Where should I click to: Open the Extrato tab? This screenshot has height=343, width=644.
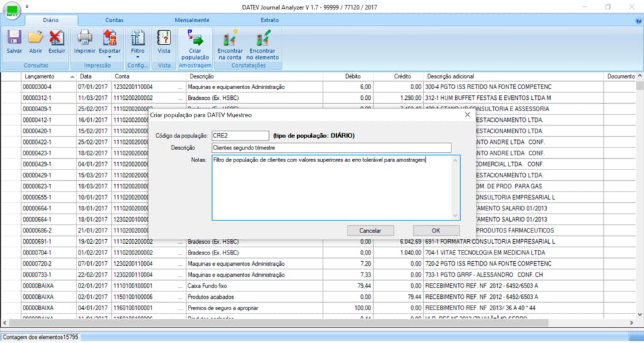pyautogui.click(x=269, y=20)
